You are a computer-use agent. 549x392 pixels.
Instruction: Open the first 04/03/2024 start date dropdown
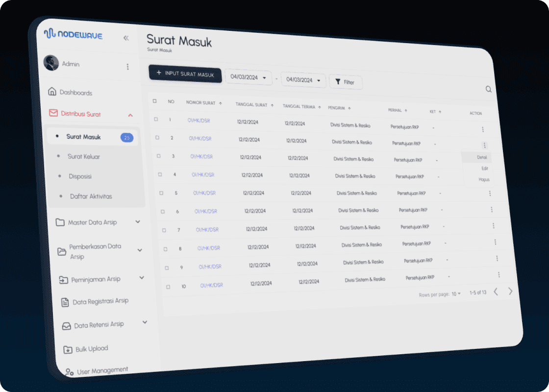pos(248,77)
